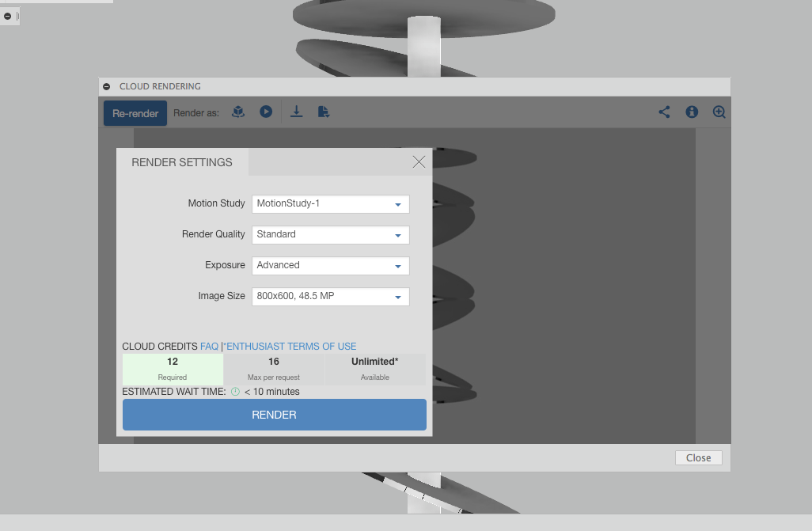
Task: Click the blue RENDER button
Action: (x=274, y=414)
